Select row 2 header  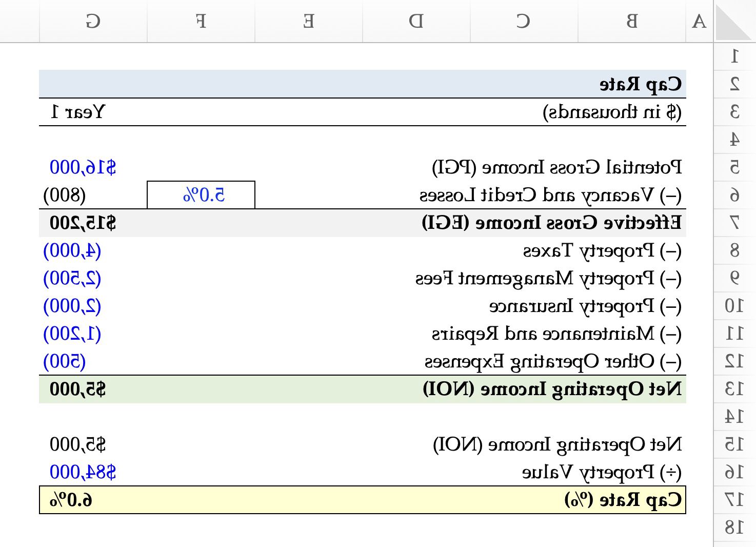[x=734, y=84]
